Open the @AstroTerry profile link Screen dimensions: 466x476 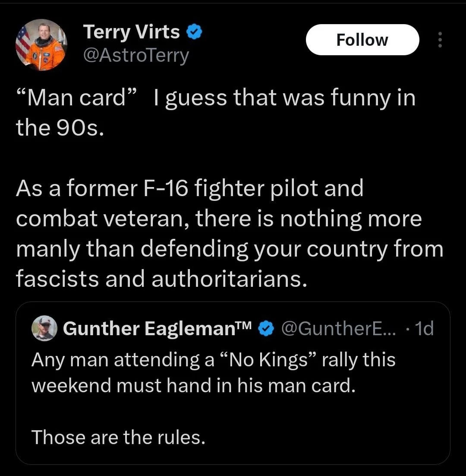coord(136,55)
